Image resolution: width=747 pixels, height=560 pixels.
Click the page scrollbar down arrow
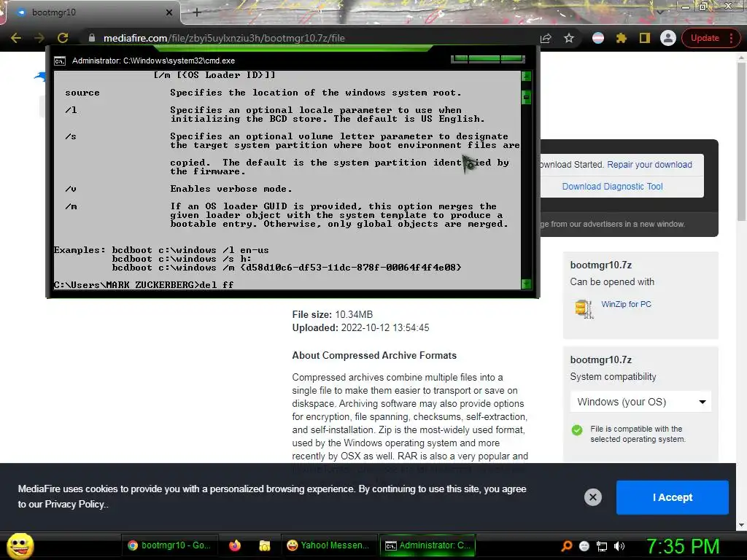[742, 525]
